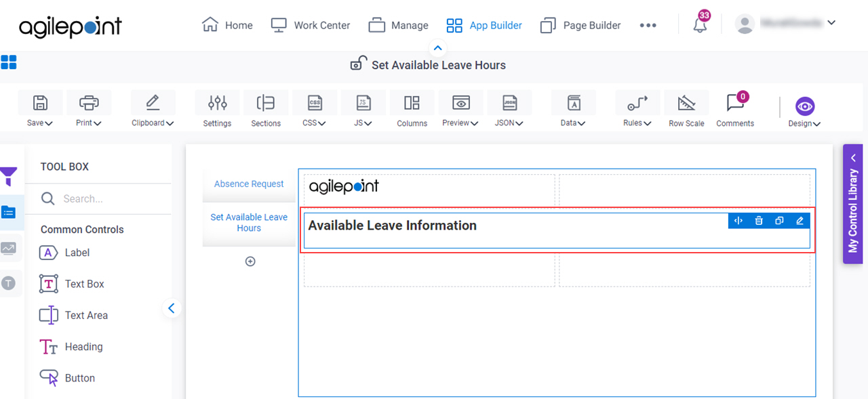
Task: Select the Heading control
Action: pyautogui.click(x=71, y=347)
